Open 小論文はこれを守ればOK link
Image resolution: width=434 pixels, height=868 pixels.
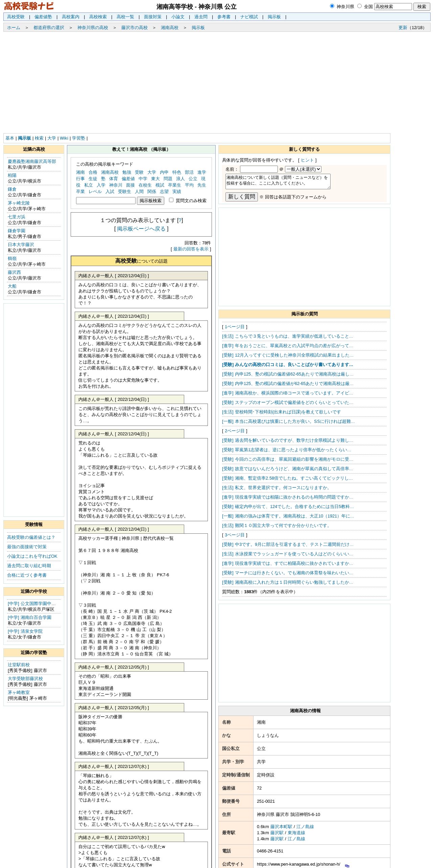[x=32, y=556]
